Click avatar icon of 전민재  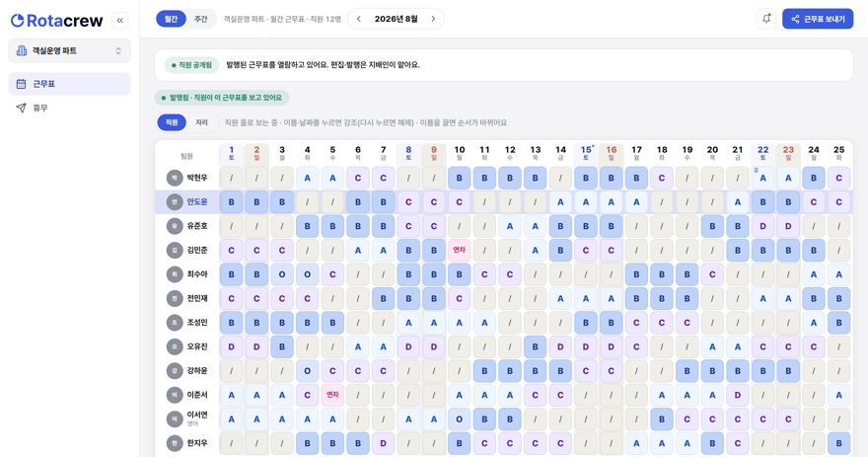tap(175, 298)
